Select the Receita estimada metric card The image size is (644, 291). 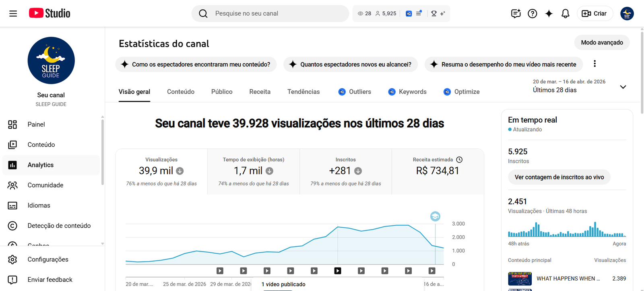pos(438,172)
